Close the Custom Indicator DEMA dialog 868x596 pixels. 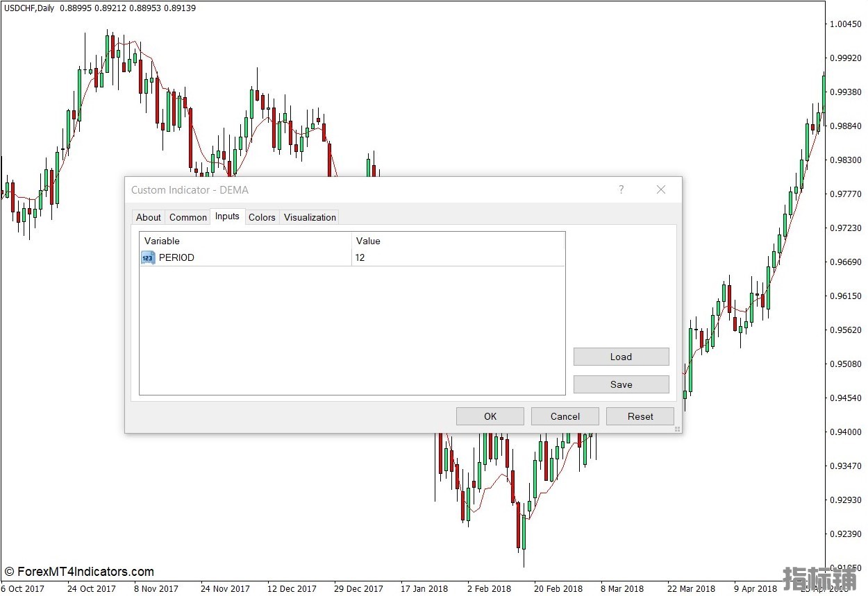(x=661, y=189)
